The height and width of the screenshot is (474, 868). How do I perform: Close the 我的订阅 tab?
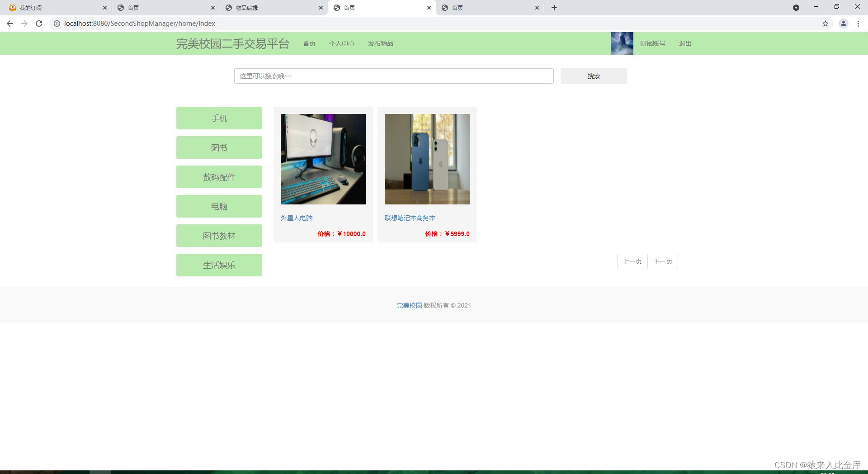pyautogui.click(x=105, y=8)
